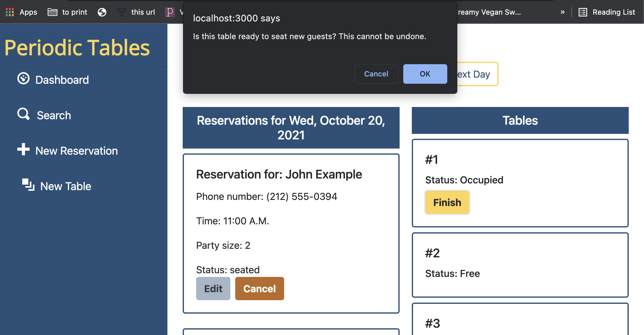
Task: Cancel John Example's reservation
Action: pos(259,288)
